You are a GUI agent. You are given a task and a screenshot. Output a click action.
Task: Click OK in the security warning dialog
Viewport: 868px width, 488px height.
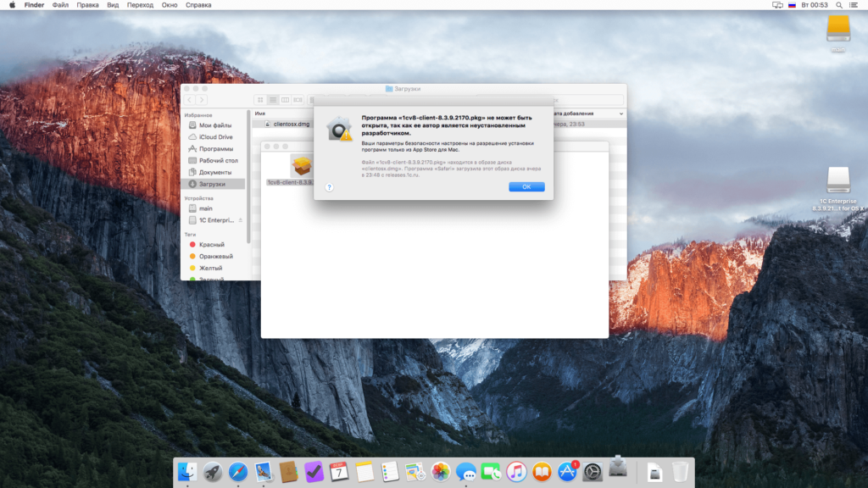pyautogui.click(x=526, y=187)
